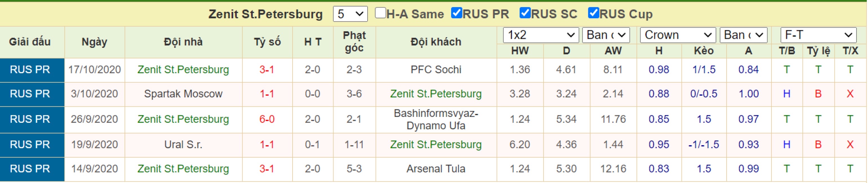Open the Spartak Moscow team link
This screenshot has height=183, width=868.
[x=183, y=94]
